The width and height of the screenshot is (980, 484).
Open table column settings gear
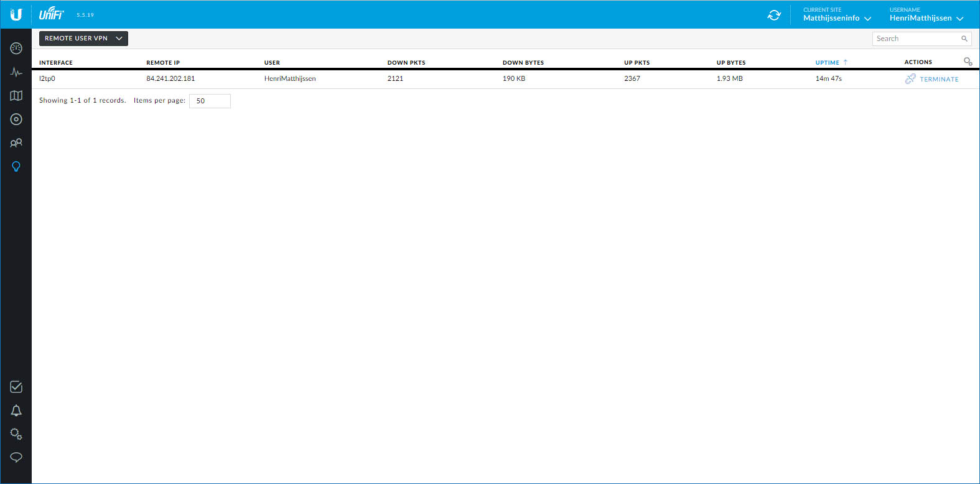click(968, 62)
